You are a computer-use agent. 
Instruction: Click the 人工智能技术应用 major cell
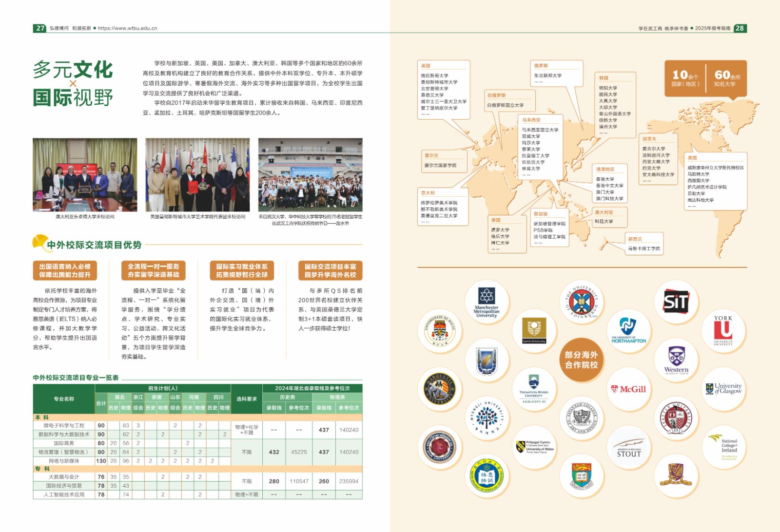pyautogui.click(x=64, y=494)
